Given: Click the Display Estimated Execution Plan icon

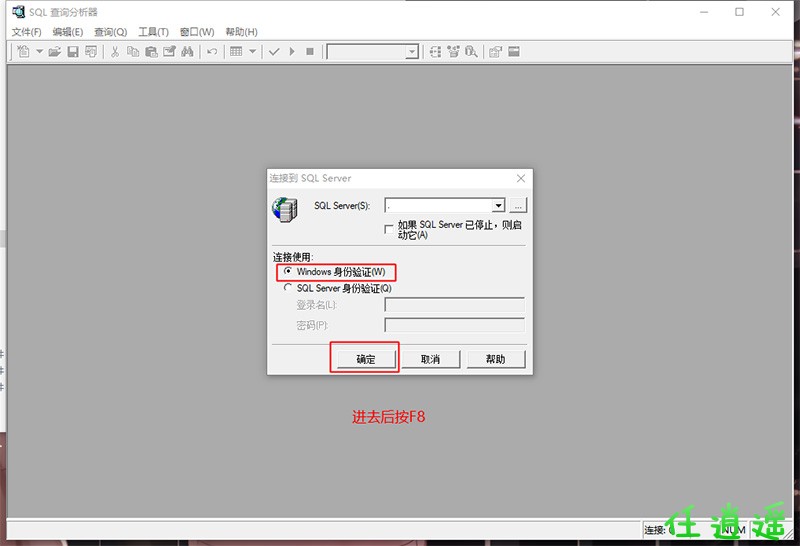Looking at the screenshot, I should pyautogui.click(x=435, y=52).
